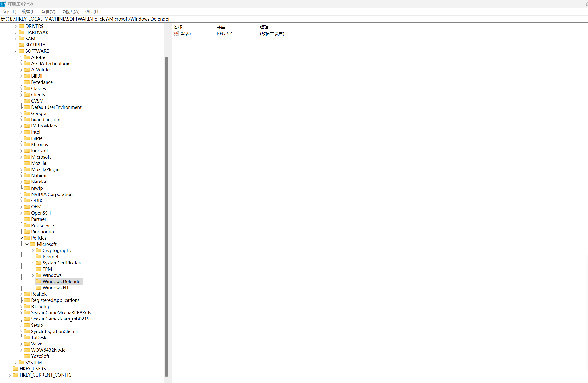Collapse the SOFTWARE key
Image resolution: width=588 pixels, height=383 pixels.
(15, 51)
